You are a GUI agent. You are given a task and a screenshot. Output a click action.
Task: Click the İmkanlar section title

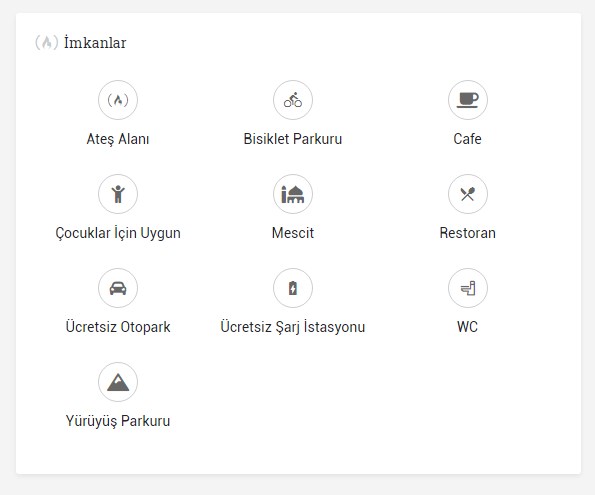pyautogui.click(x=95, y=43)
